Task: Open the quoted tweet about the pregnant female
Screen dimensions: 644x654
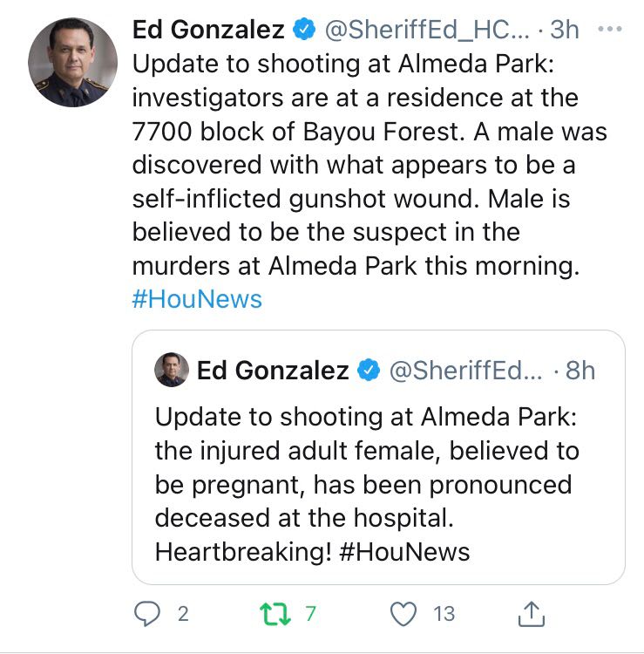Action: [378, 484]
